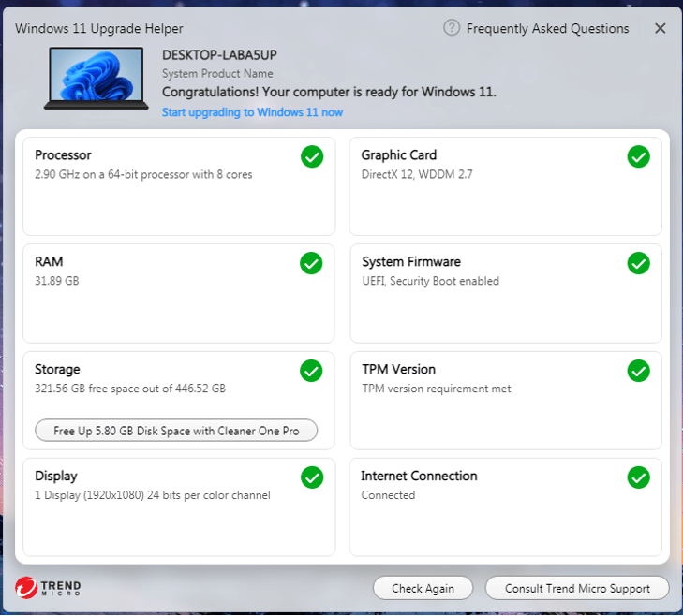Click the RAM status checkmark icon
Image resolution: width=683 pixels, height=616 pixels.
(311, 264)
